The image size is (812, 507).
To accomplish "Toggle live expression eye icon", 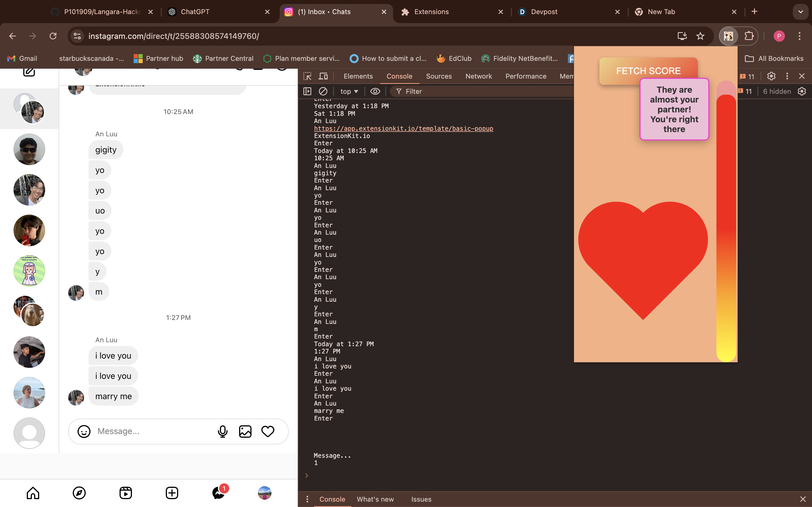I will (x=375, y=91).
